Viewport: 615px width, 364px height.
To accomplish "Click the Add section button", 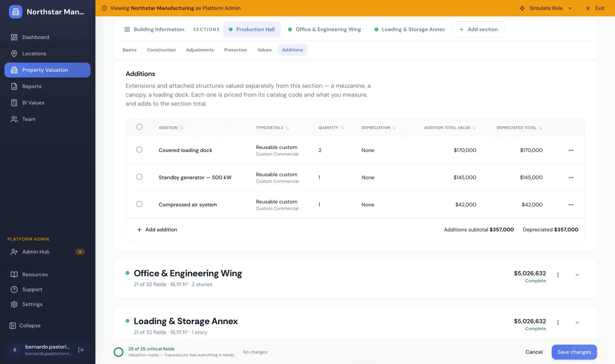I will point(478,29).
